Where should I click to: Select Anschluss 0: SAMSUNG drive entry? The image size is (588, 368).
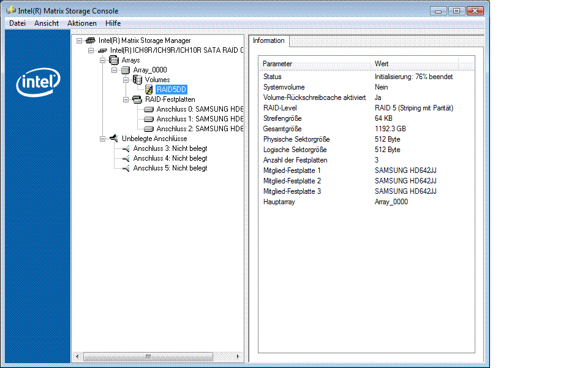[x=200, y=109]
